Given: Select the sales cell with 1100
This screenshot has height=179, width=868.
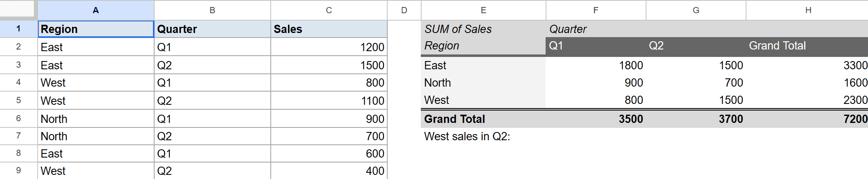Looking at the screenshot, I should 329,101.
